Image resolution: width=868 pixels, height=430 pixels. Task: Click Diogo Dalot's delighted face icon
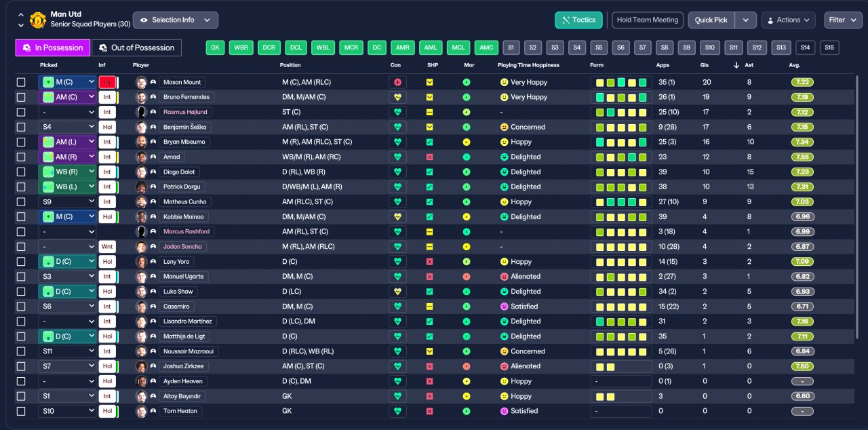tap(504, 172)
